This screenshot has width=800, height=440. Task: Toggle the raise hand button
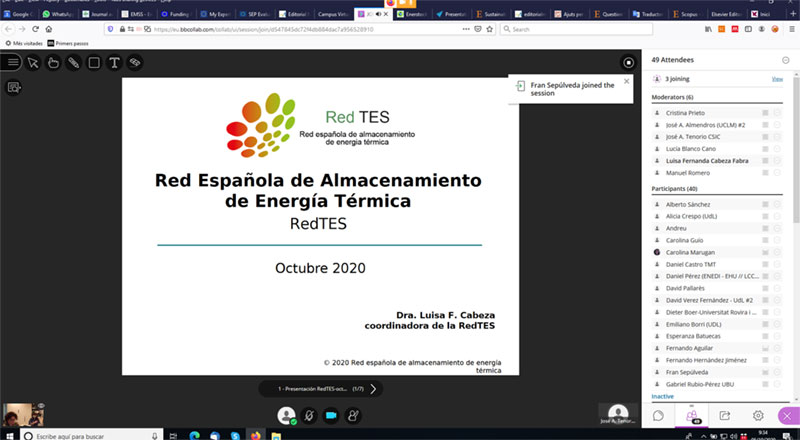(353, 415)
